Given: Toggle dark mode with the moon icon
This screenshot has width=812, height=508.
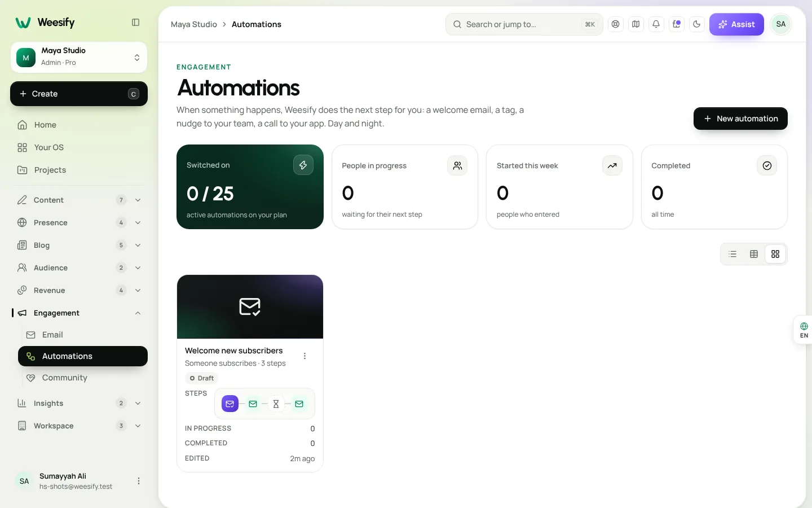Looking at the screenshot, I should point(697,24).
